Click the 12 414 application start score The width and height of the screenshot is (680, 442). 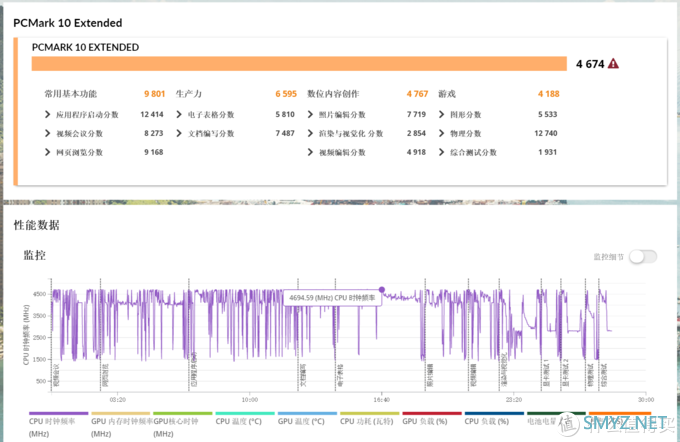[152, 115]
